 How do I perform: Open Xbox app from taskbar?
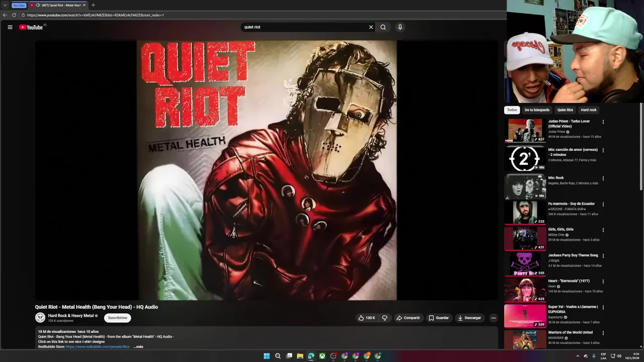click(322, 356)
